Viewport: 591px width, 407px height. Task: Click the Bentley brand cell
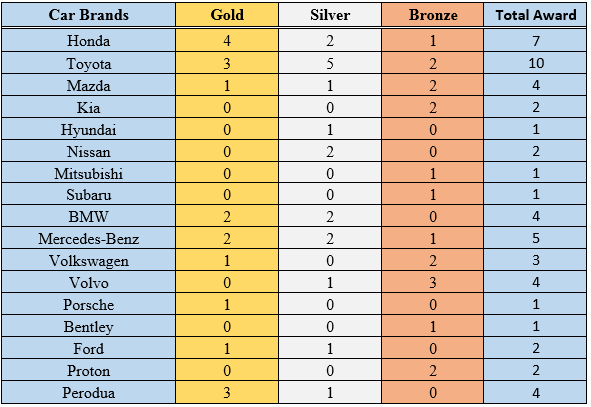pyautogui.click(x=89, y=326)
